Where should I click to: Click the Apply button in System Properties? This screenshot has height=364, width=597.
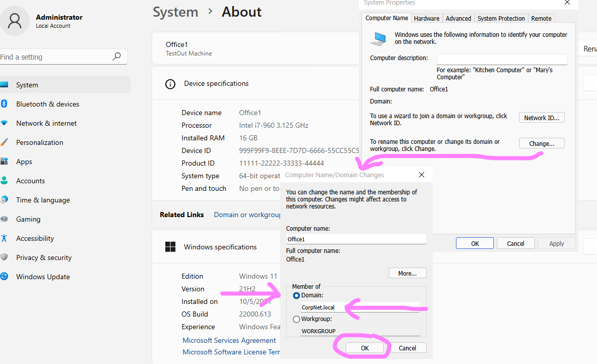(556, 243)
